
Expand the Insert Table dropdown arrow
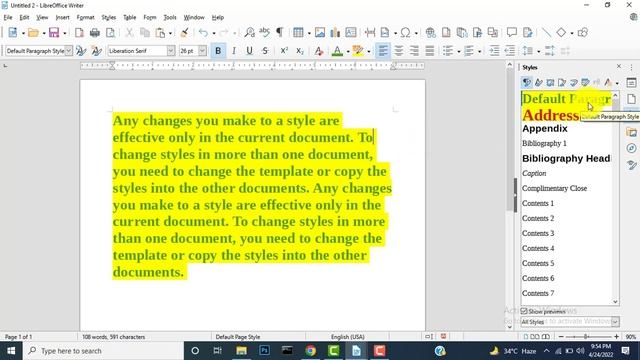309,33
